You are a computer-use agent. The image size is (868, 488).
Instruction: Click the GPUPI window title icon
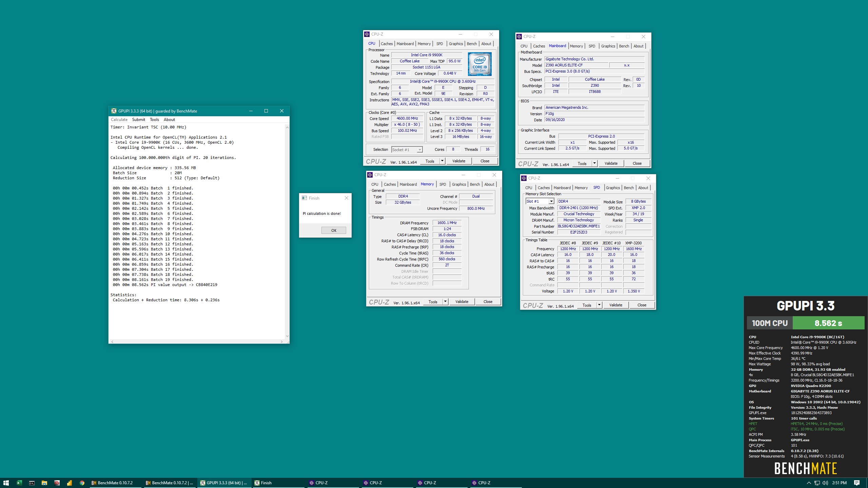click(x=114, y=111)
